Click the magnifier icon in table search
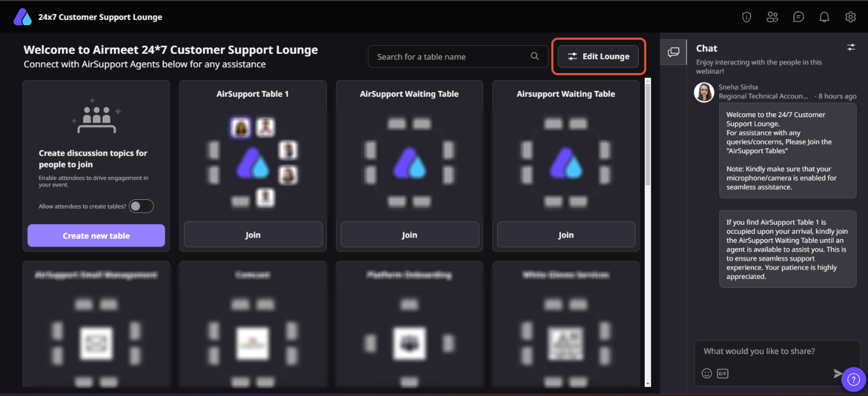 click(535, 56)
